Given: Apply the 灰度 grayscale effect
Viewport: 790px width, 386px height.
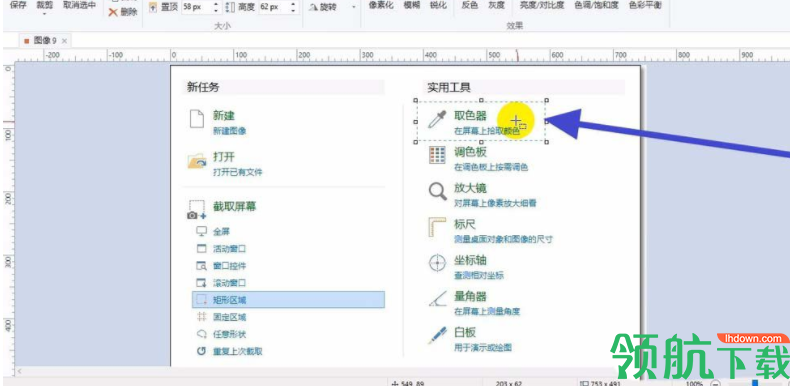Looking at the screenshot, I should 496,5.
